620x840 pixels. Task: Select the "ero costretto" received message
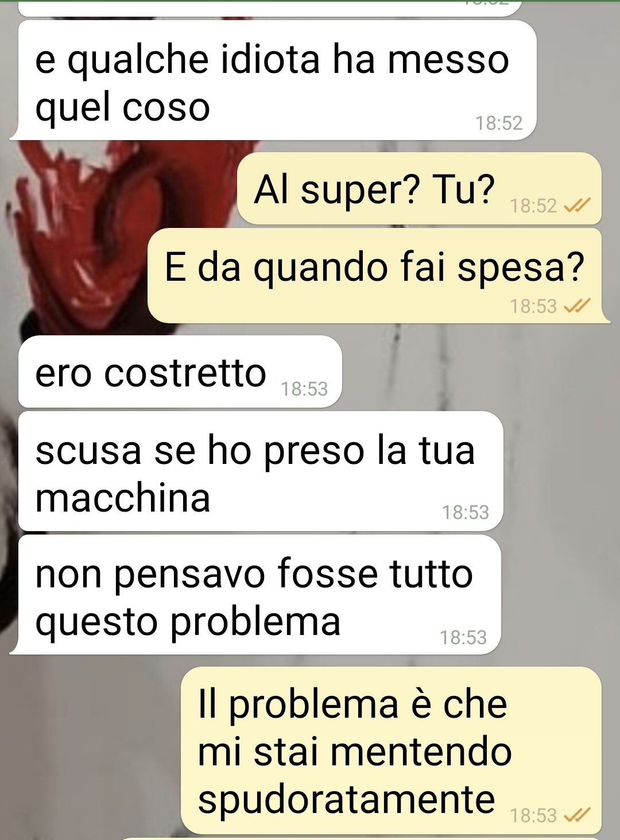point(180,372)
